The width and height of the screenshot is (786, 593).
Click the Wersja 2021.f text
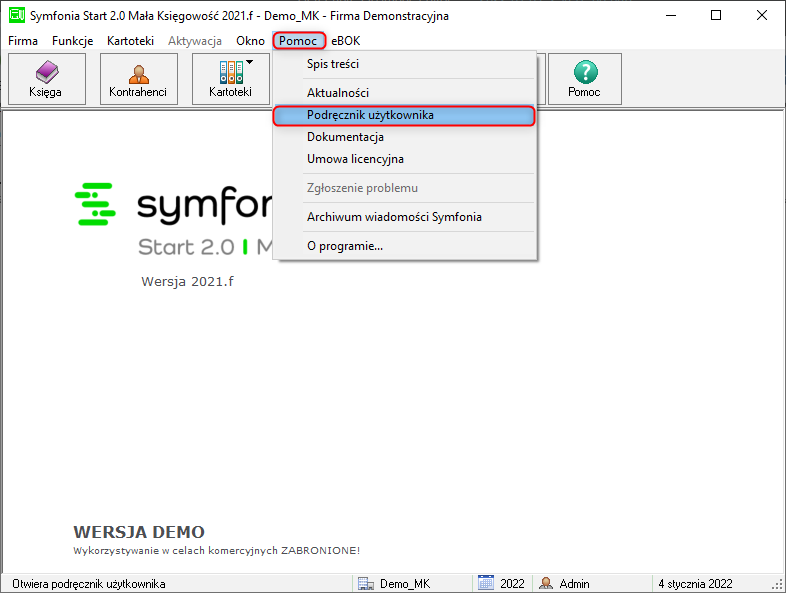pos(187,281)
